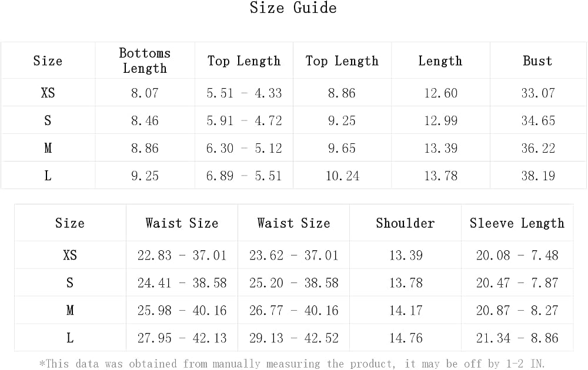Viewport: 588px width, 370px height.
Task: Click the measurement disclaimer footnote text
Action: click(x=292, y=364)
